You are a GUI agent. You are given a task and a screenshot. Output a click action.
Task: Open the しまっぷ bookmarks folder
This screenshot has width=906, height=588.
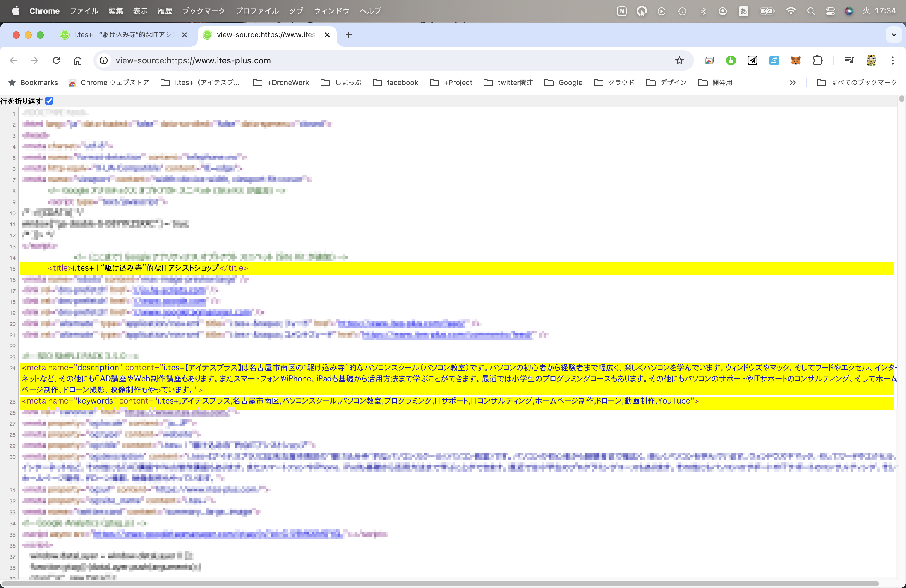click(x=341, y=83)
